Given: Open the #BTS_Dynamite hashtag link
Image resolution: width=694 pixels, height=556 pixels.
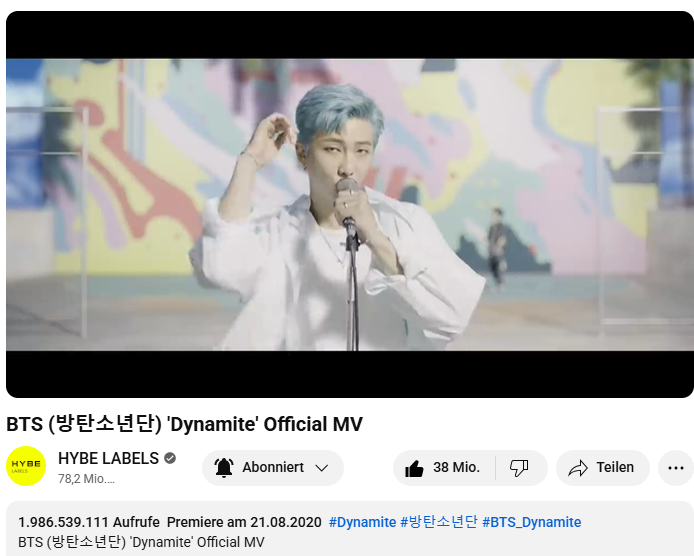Looking at the screenshot, I should (x=532, y=522).
